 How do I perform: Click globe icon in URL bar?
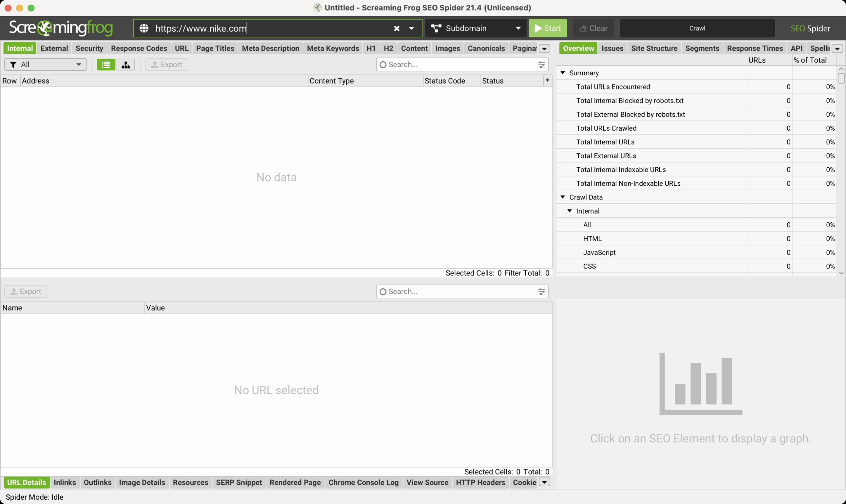click(144, 28)
